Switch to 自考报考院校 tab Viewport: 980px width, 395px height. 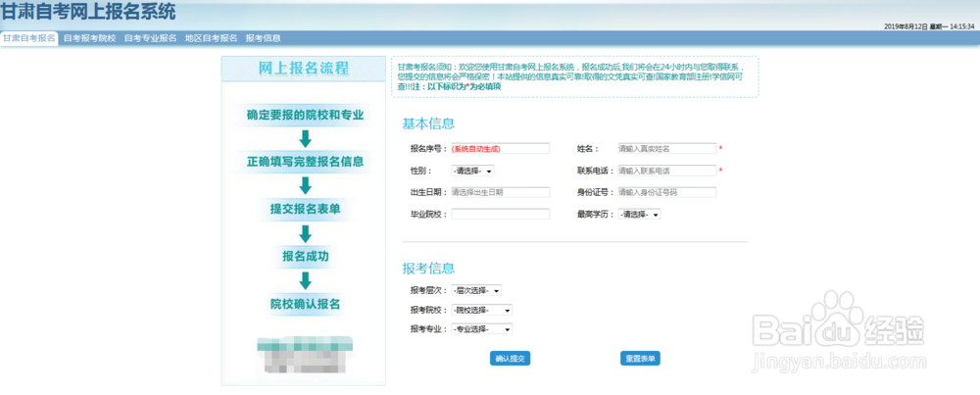coord(90,38)
